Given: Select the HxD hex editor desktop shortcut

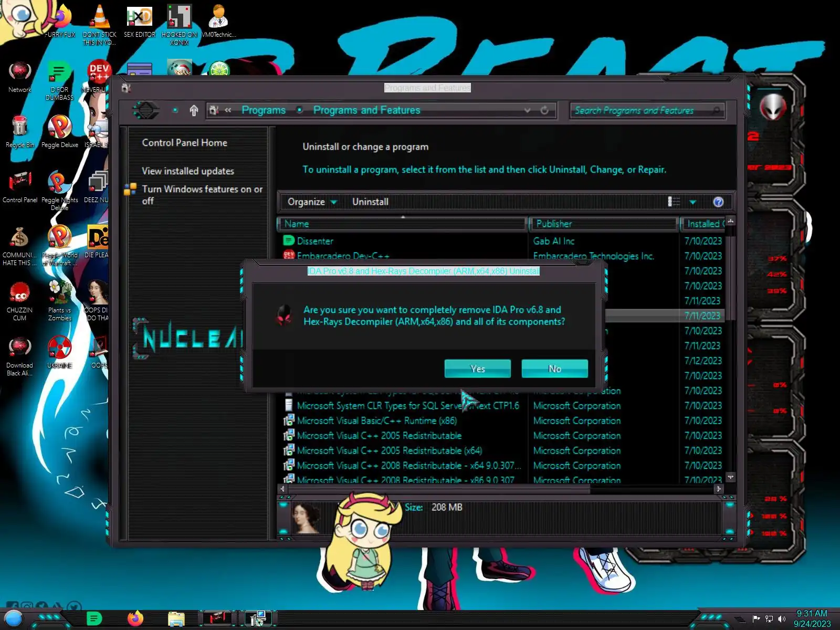Looking at the screenshot, I should click(x=140, y=22).
